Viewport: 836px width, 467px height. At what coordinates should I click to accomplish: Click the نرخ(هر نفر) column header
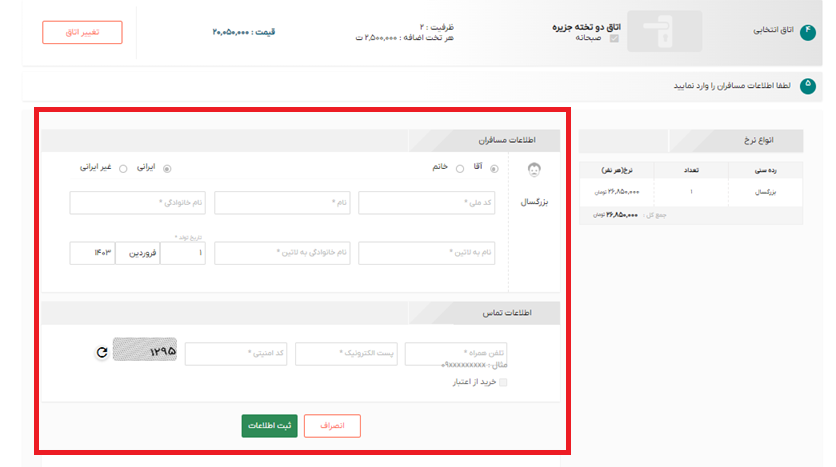pyautogui.click(x=617, y=171)
